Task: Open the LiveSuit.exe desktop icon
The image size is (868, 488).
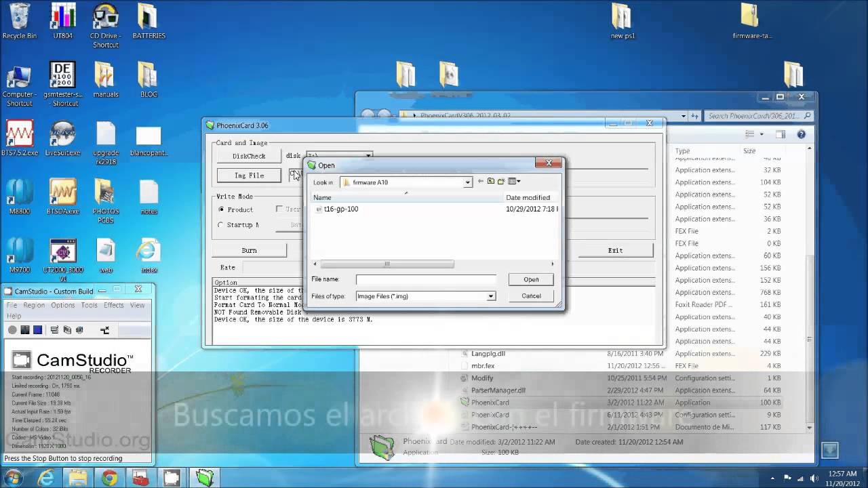Action: (62, 138)
